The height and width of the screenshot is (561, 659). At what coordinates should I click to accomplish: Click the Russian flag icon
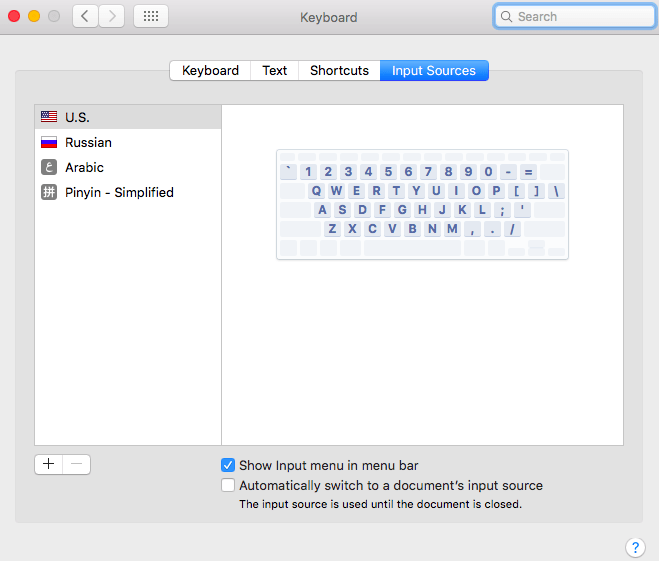point(48,142)
